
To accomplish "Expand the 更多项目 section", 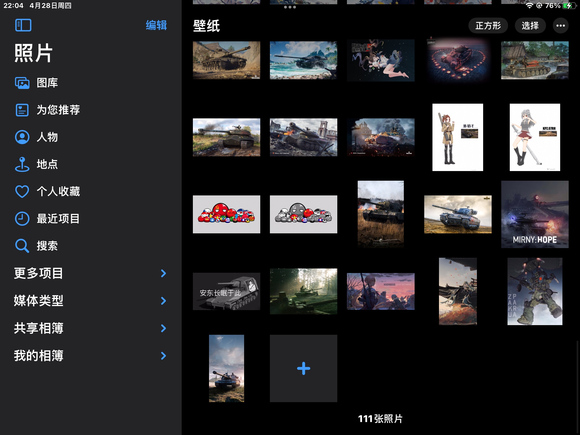I will click(x=91, y=273).
